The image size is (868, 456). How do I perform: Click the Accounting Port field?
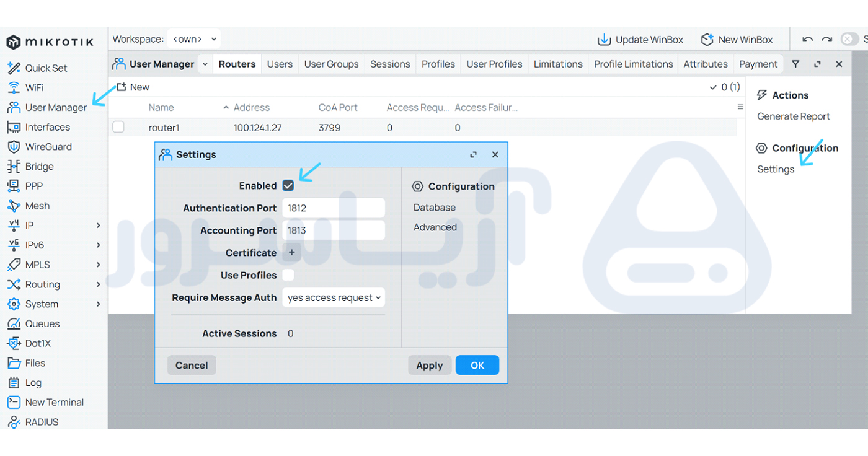tap(334, 230)
